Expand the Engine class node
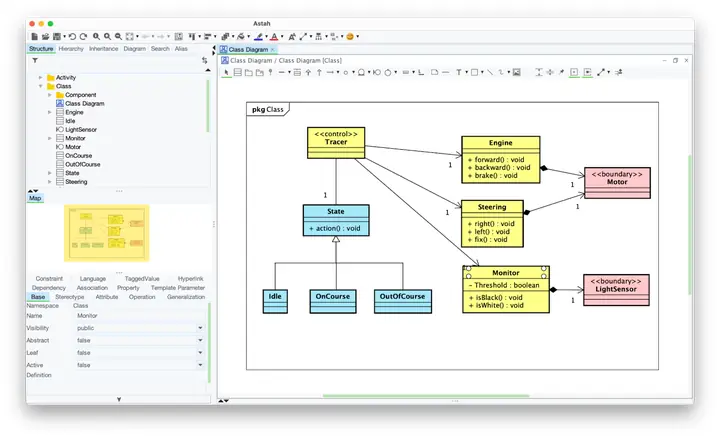The width and height of the screenshot is (720, 439). tap(50, 112)
